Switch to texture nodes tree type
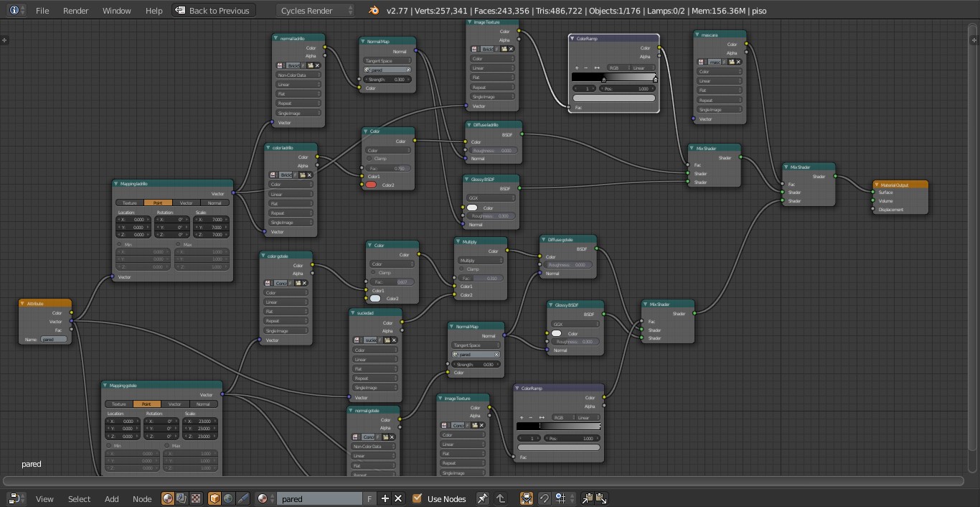The image size is (980, 507). (195, 498)
